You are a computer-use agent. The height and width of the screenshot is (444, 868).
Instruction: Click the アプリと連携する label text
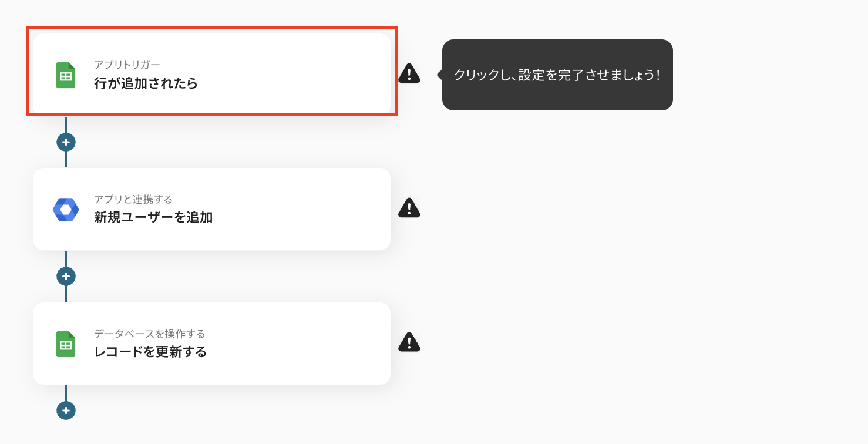point(133,200)
